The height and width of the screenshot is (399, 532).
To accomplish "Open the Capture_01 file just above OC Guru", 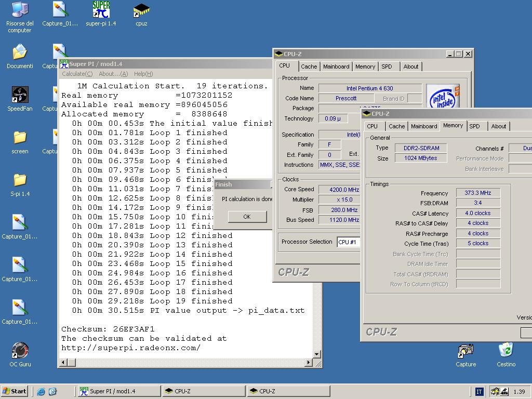I will [20, 312].
